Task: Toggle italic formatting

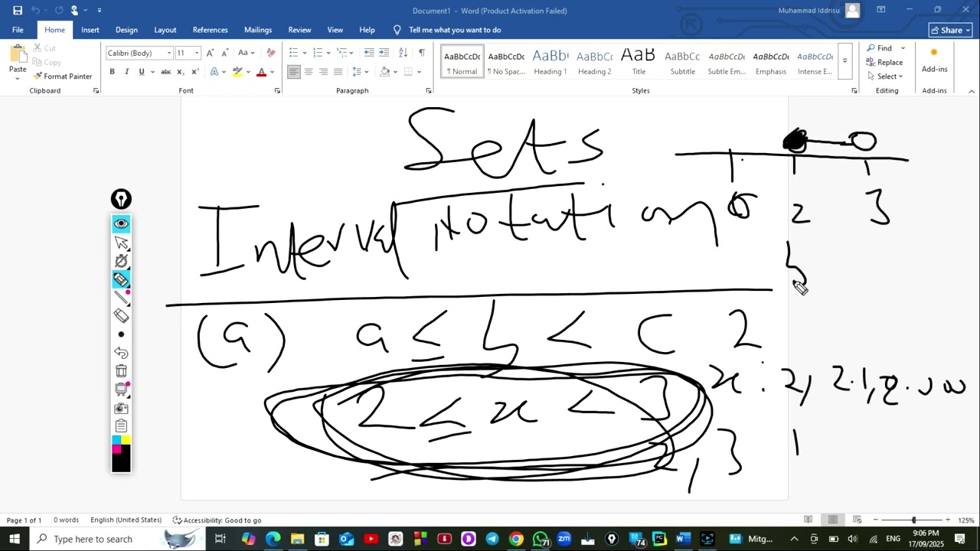Action: point(127,72)
